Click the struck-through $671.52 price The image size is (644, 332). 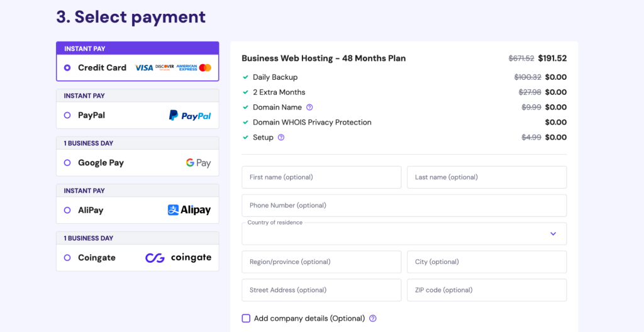click(x=521, y=58)
